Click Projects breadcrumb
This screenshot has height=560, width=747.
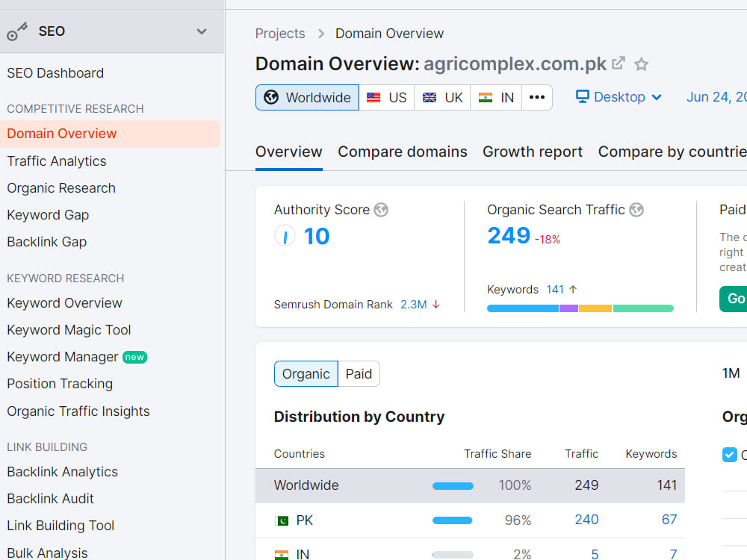click(279, 34)
